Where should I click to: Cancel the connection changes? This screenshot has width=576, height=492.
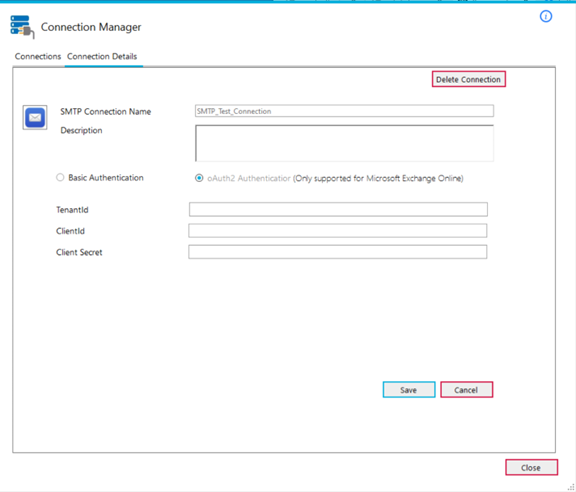(x=466, y=390)
